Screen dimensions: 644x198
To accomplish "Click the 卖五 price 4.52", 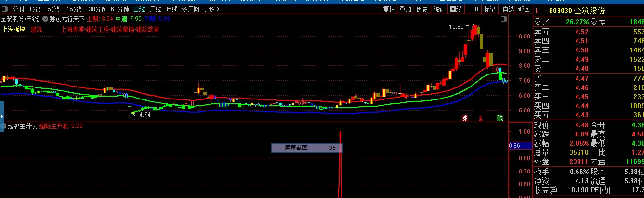I will tap(582, 32).
